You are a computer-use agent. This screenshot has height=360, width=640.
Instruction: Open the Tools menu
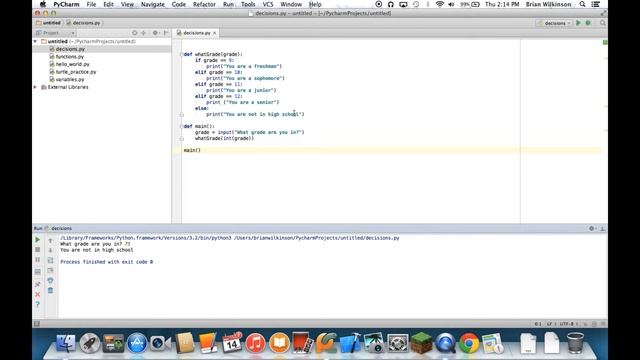248,4
